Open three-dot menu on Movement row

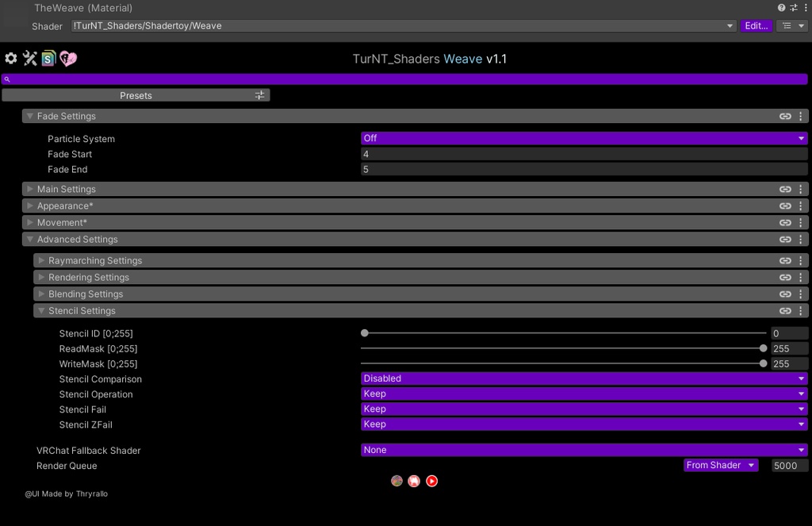pos(801,222)
